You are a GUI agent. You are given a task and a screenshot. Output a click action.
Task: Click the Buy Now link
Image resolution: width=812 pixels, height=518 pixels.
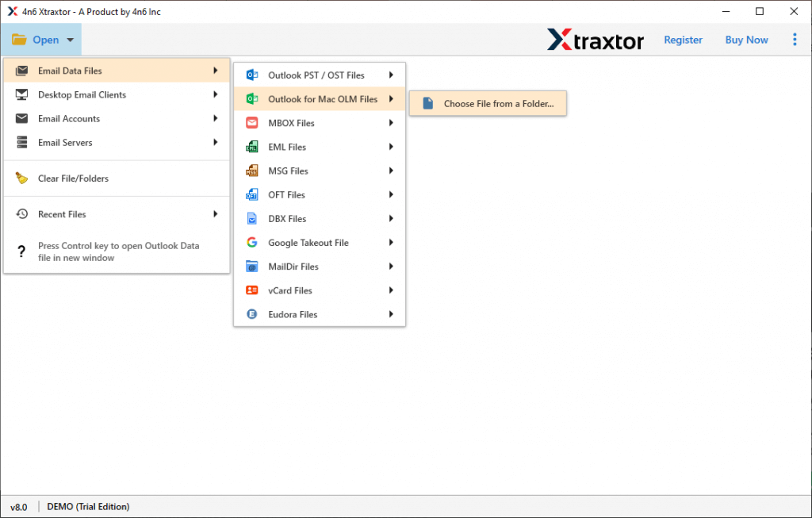point(745,39)
